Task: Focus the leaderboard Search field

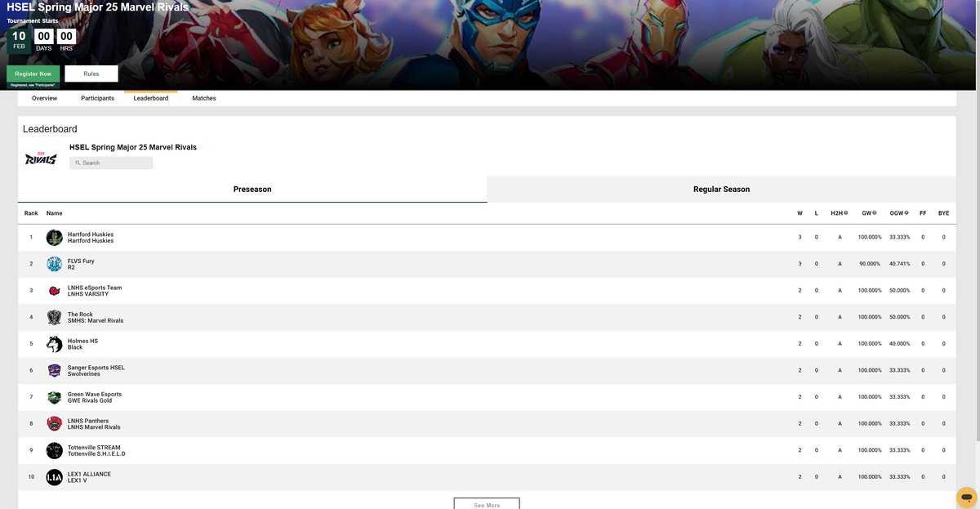Action: click(x=111, y=163)
